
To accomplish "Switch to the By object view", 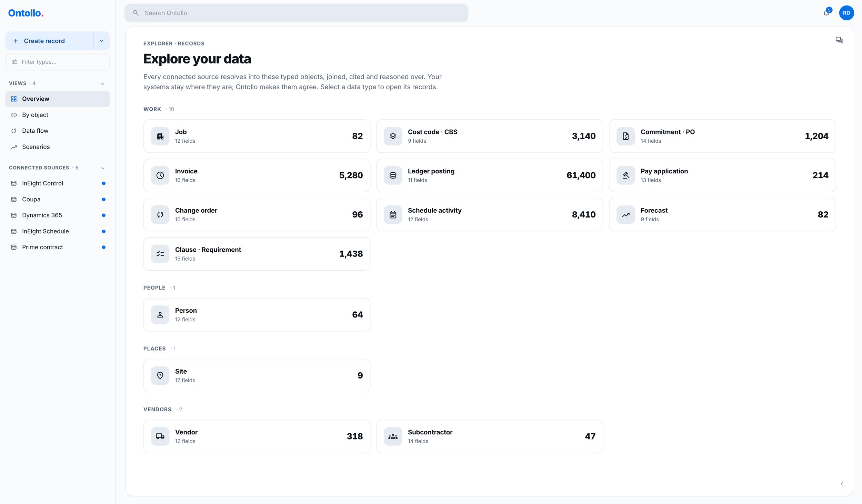I will [x=58, y=115].
